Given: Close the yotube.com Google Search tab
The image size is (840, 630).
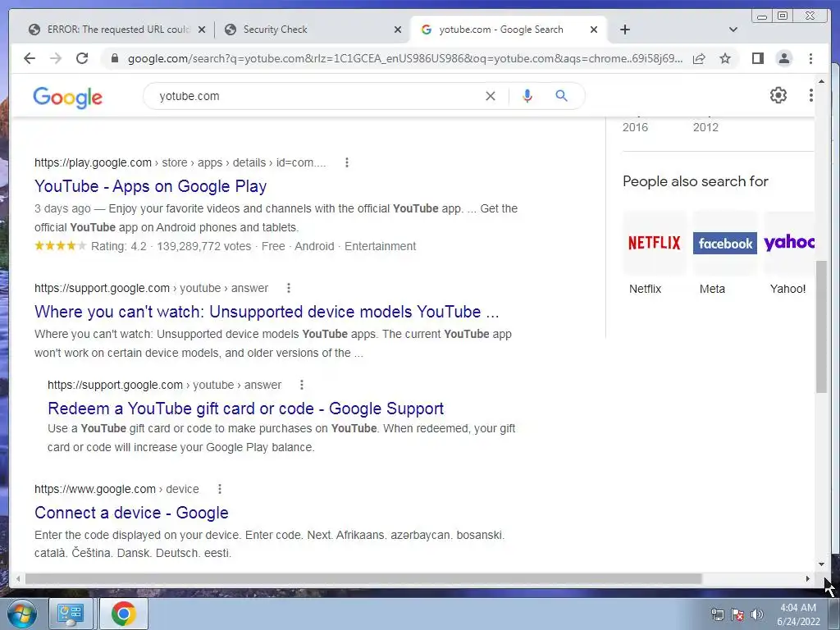Looking at the screenshot, I should click(x=594, y=30).
